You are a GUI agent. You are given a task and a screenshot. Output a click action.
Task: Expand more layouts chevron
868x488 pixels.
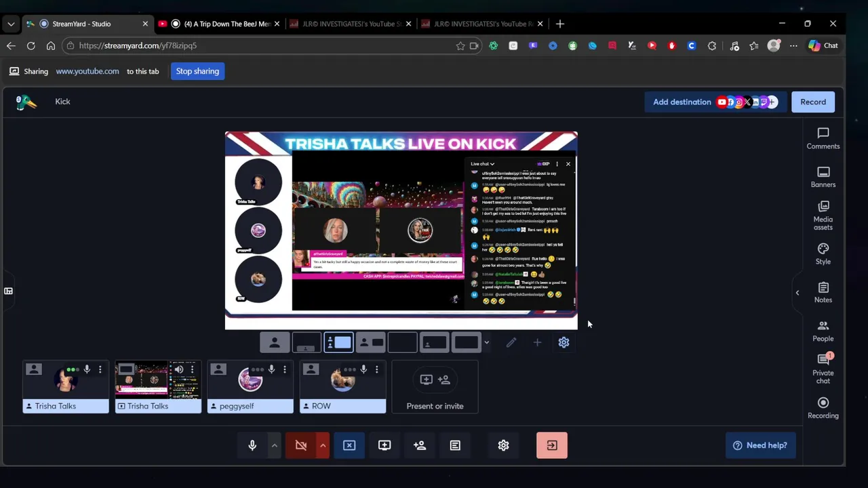[486, 342]
